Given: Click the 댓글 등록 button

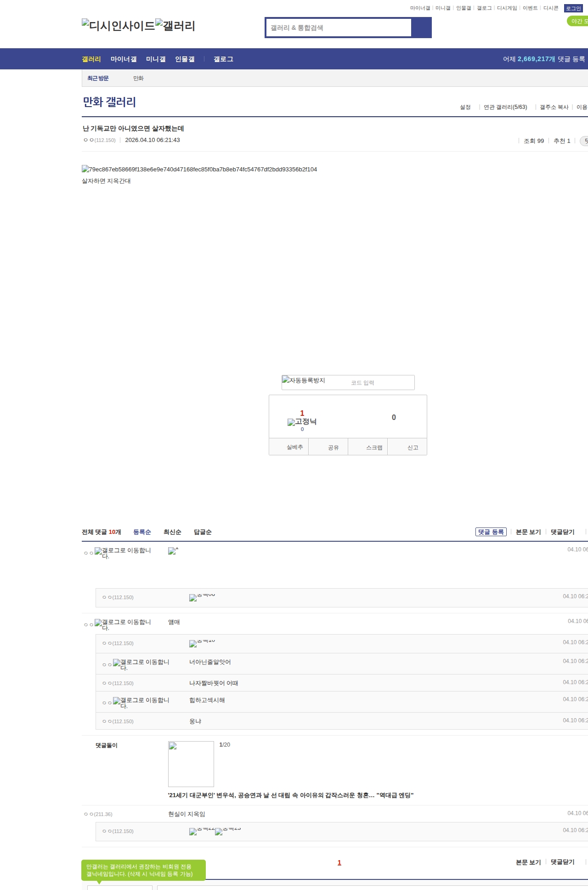Looking at the screenshot, I should 491,532.
